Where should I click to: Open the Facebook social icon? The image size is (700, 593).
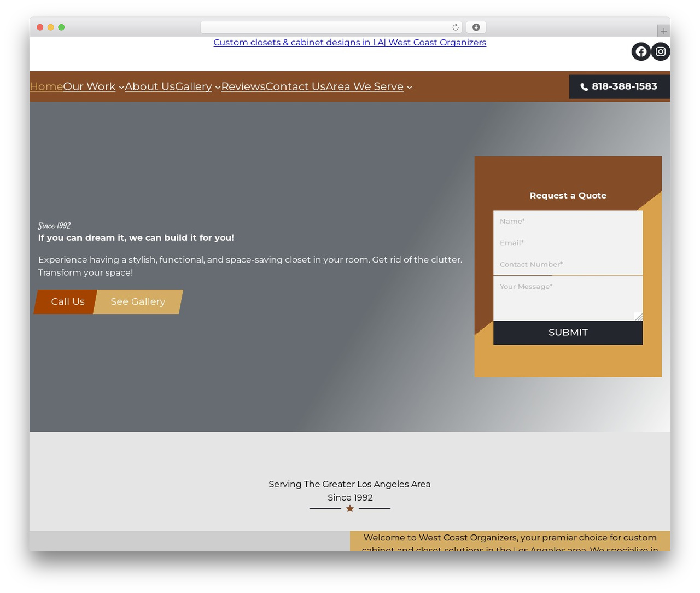641,51
